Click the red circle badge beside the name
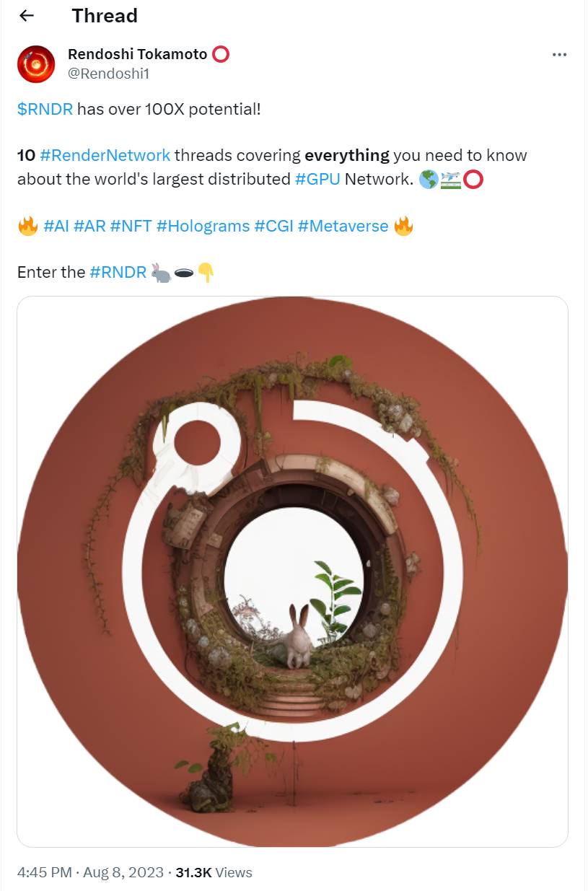This screenshot has height=891, width=588. coord(221,54)
